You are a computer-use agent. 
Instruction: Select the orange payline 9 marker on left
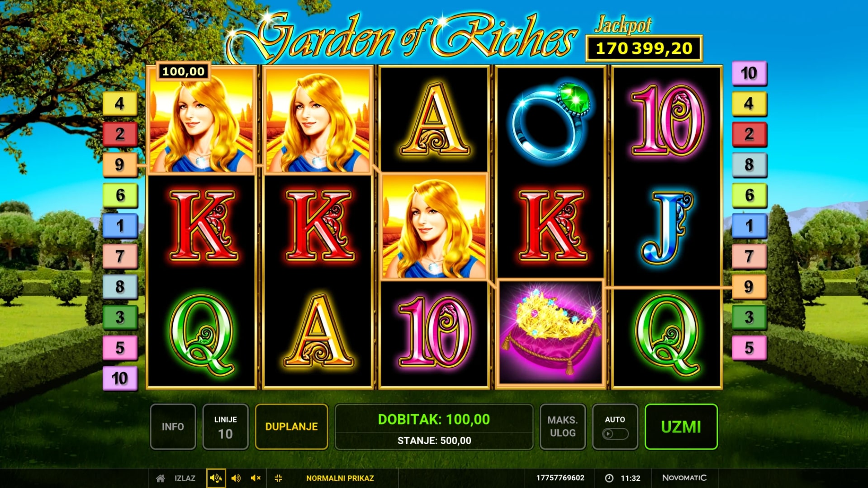tap(120, 164)
